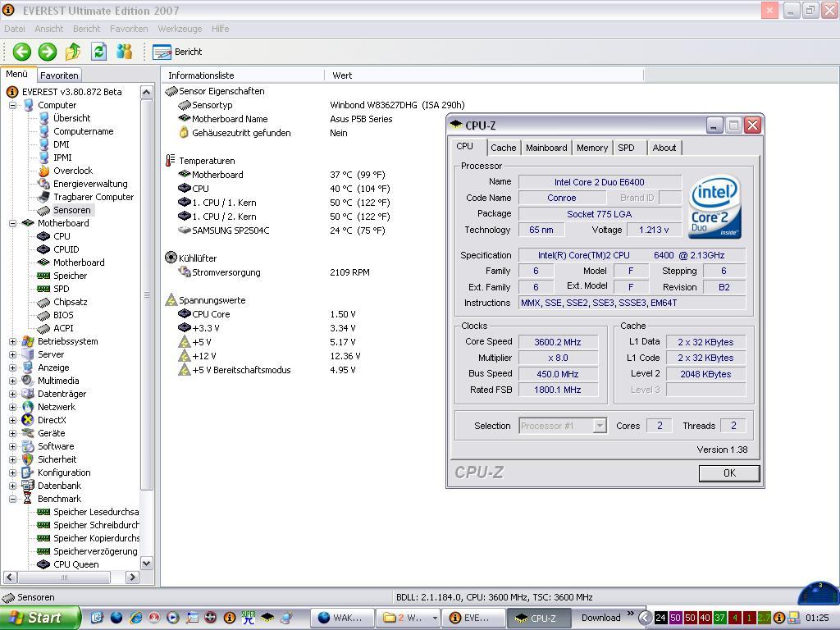Open the Processor #1 selection dropdown in CPU-Z
Viewport: 840px width, 630px height.
point(600,426)
